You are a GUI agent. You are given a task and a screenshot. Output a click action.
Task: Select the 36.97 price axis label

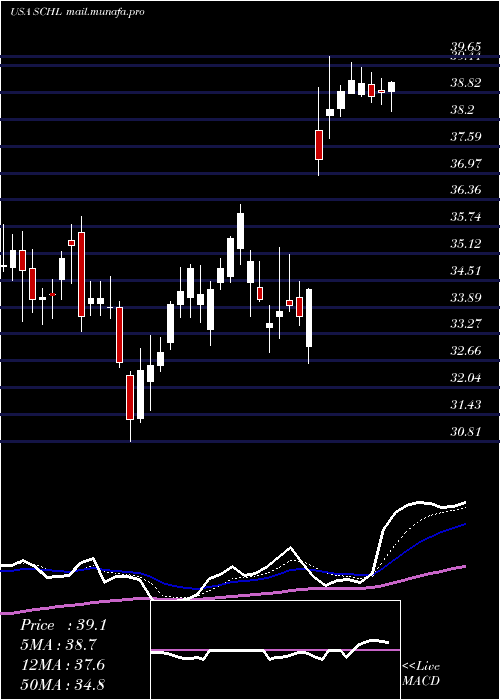click(x=466, y=163)
